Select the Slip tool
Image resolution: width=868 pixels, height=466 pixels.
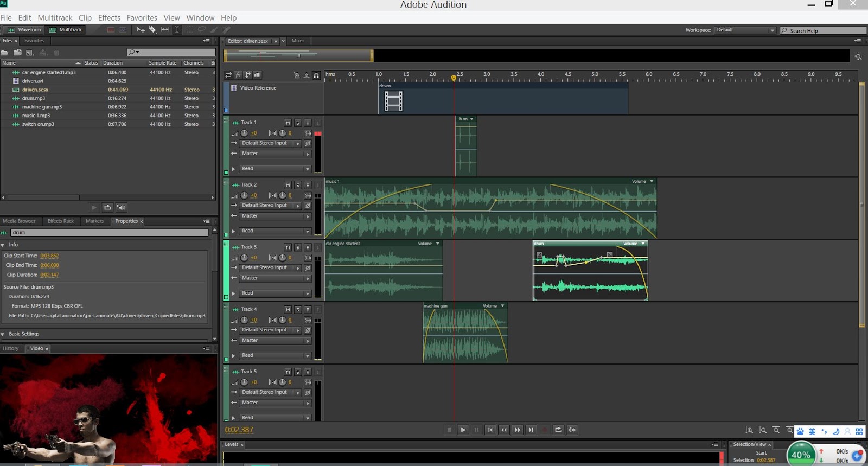(165, 30)
